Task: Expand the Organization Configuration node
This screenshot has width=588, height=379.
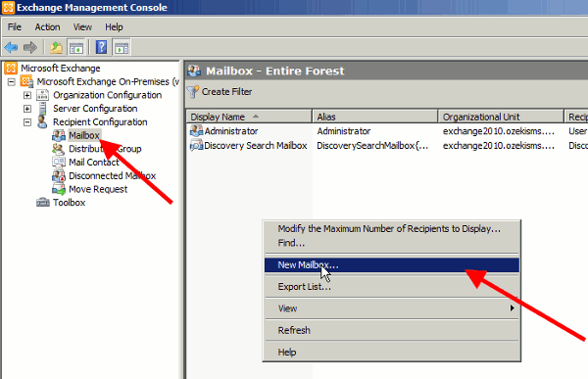Action: click(27, 95)
